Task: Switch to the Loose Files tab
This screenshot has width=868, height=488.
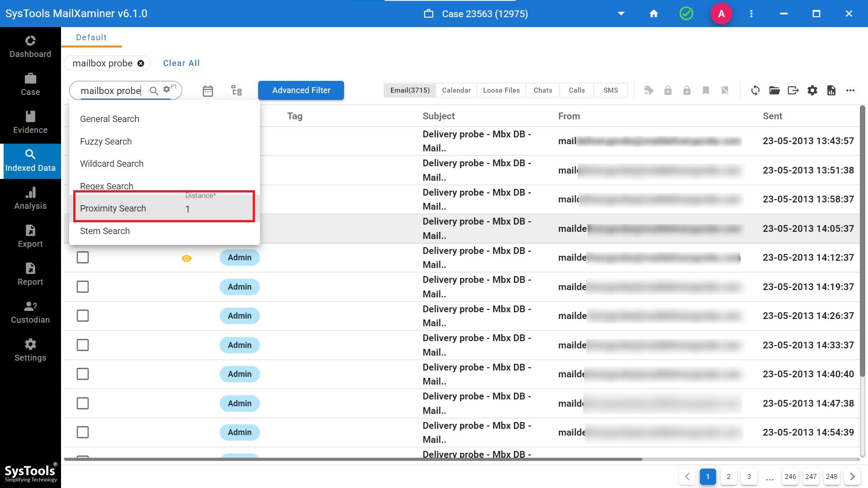Action: click(501, 90)
